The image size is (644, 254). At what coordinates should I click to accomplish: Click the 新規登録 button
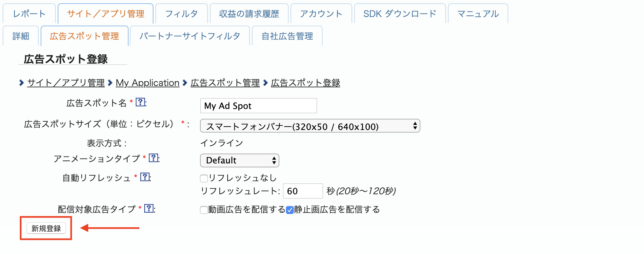pos(46,228)
